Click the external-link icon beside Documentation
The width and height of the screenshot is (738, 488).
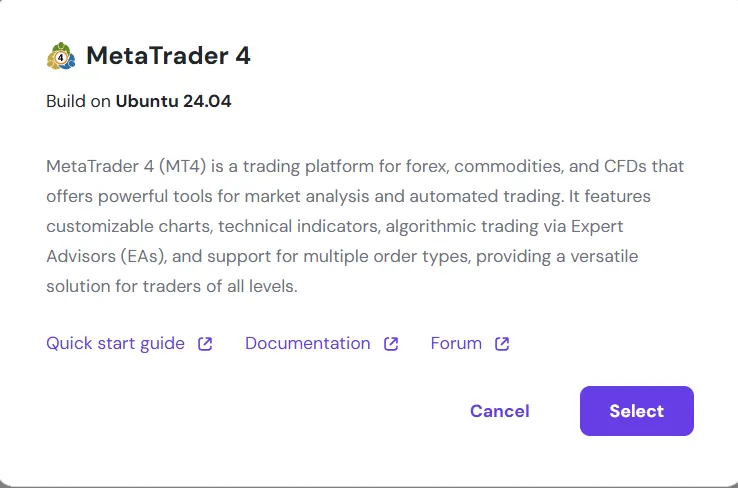pos(391,344)
